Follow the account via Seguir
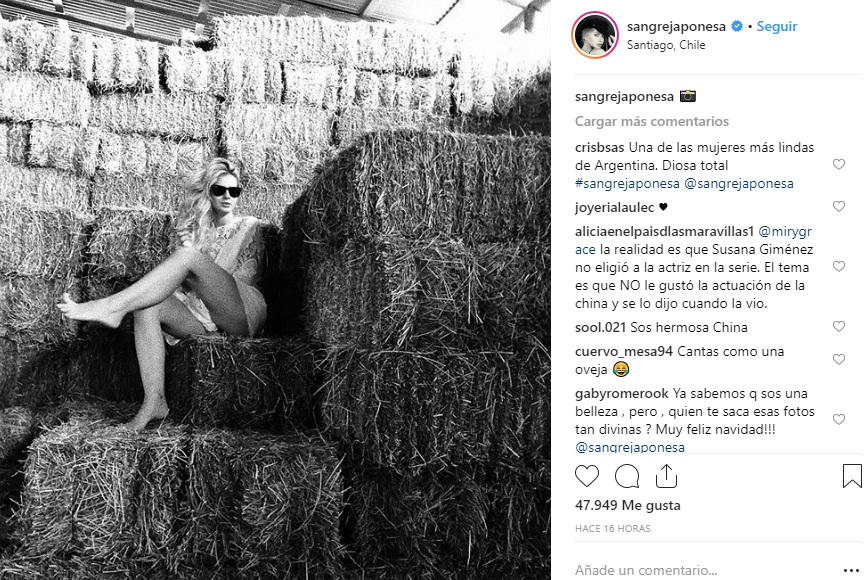The image size is (864, 580). pyautogui.click(x=777, y=26)
